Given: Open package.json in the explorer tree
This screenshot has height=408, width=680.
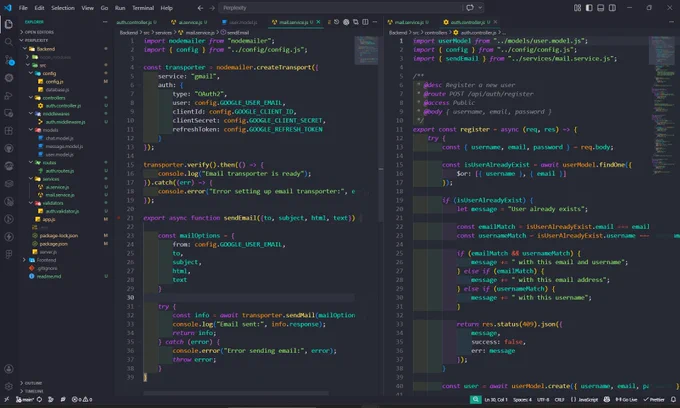Looking at the screenshot, I should pos(53,244).
